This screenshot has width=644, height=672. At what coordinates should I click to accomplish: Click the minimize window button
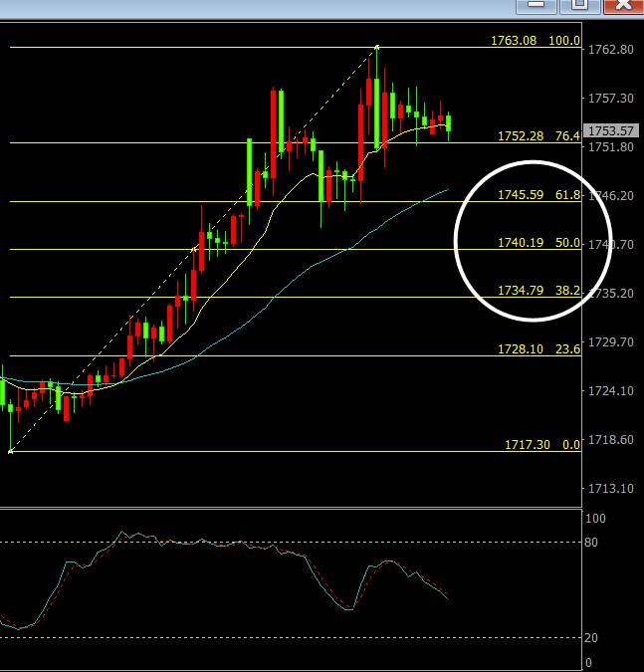point(537,6)
